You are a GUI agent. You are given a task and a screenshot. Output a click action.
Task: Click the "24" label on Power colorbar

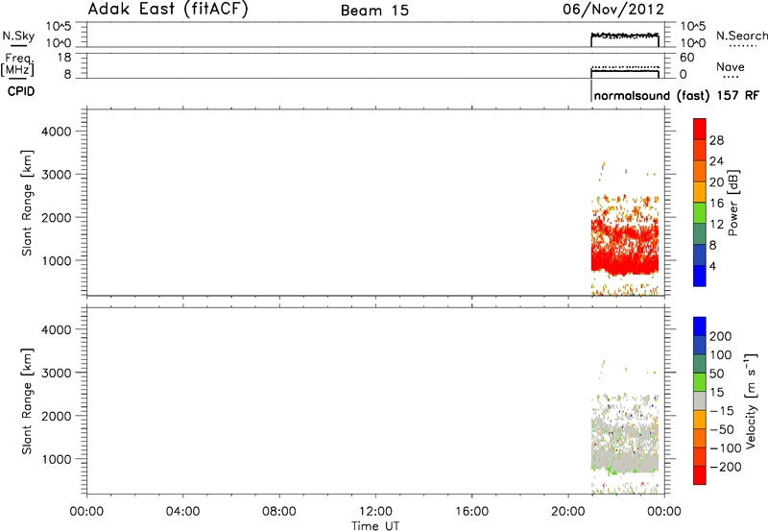pyautogui.click(x=716, y=161)
